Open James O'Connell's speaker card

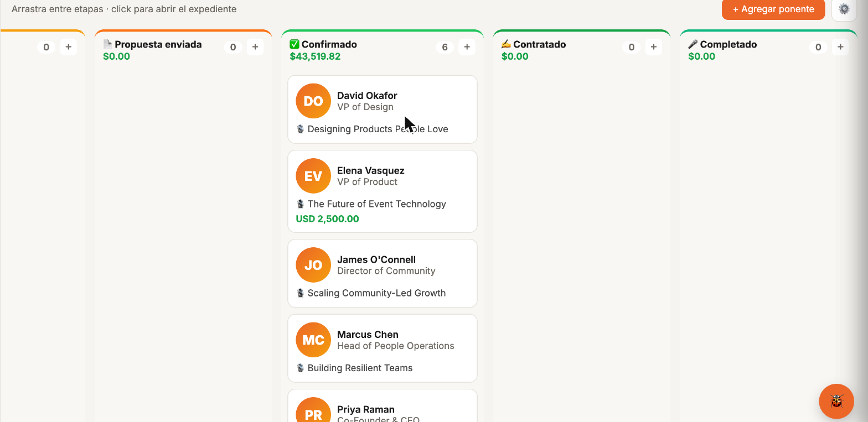pyautogui.click(x=383, y=273)
